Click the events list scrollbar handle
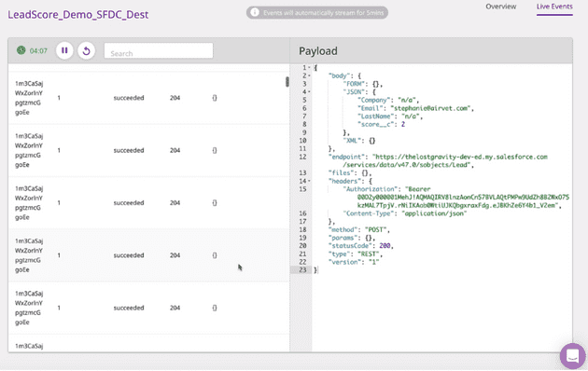588x371 pixels. pyautogui.click(x=287, y=82)
